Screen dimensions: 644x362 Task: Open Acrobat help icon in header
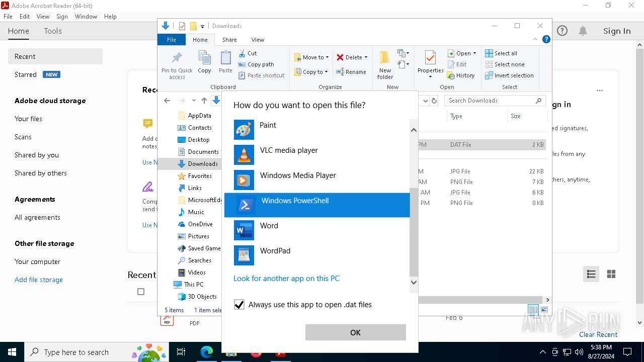coord(562,31)
